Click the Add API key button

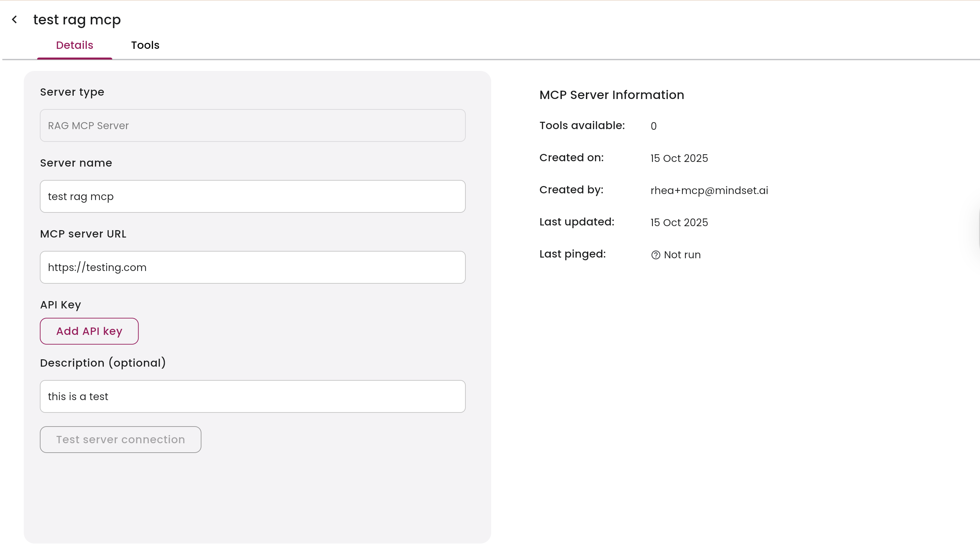coord(89,331)
